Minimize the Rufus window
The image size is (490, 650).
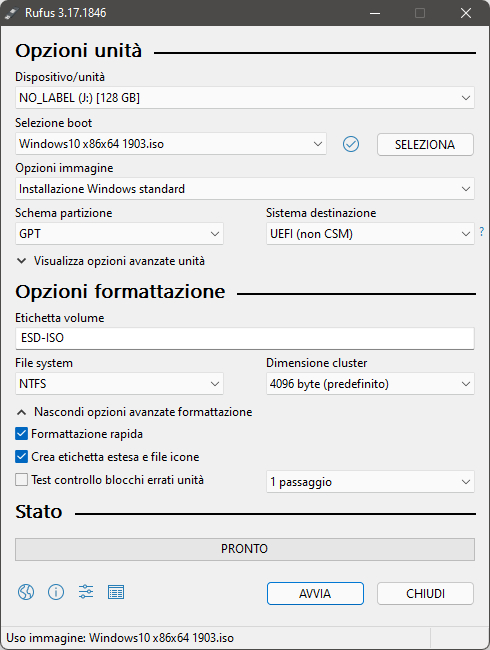click(375, 13)
